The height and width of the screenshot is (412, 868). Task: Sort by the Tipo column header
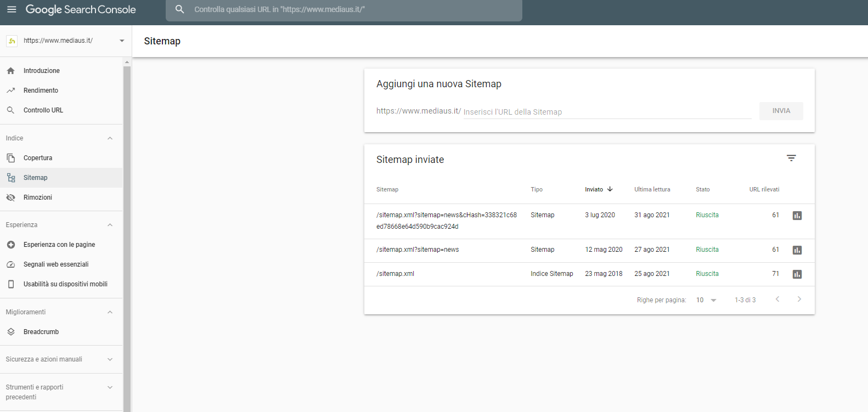pos(537,189)
